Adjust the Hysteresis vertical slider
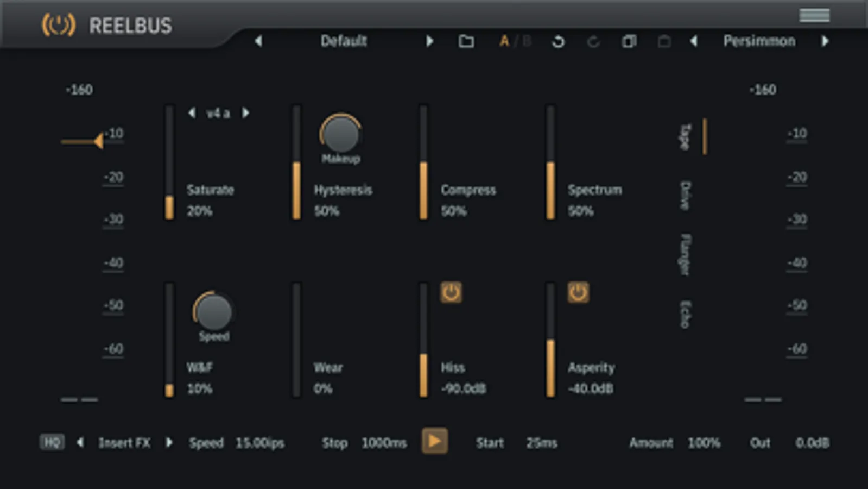This screenshot has height=489, width=868. pos(296,162)
